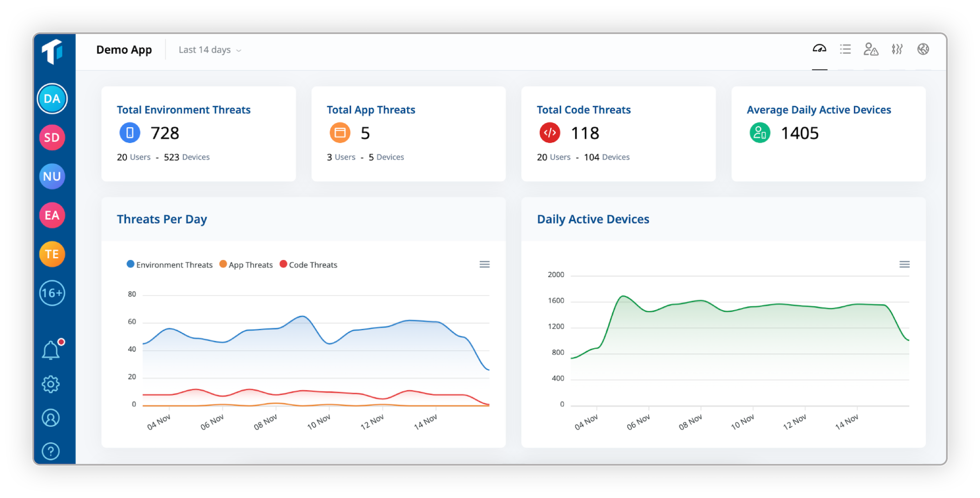The height and width of the screenshot is (498, 980).
Task: Select the green active devices icon
Action: [x=759, y=132]
